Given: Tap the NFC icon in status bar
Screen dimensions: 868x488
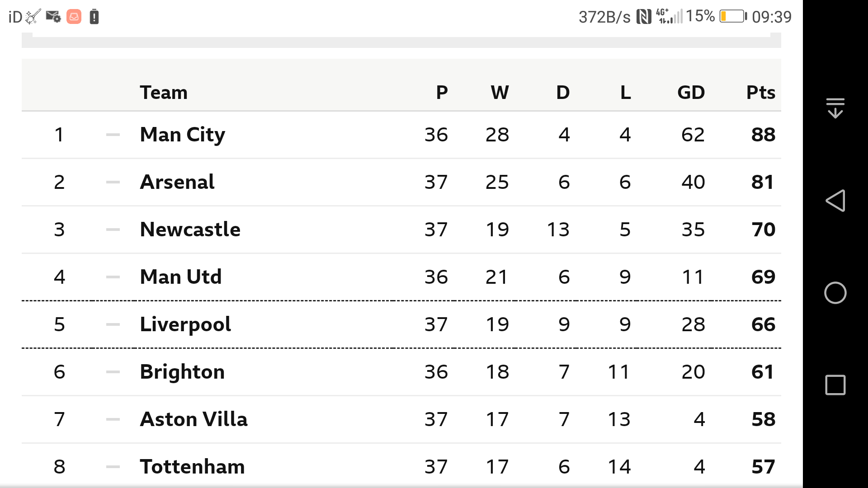Looking at the screenshot, I should (x=644, y=17).
